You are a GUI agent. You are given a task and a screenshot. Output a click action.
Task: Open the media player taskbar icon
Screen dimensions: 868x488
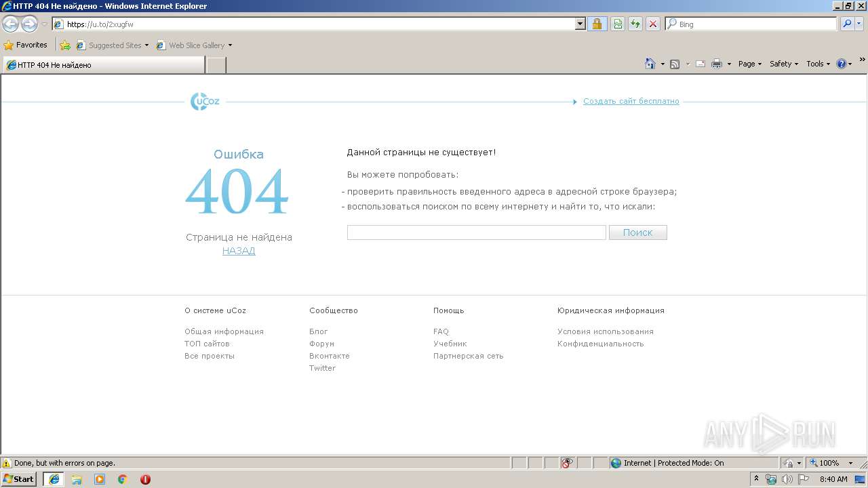click(100, 479)
